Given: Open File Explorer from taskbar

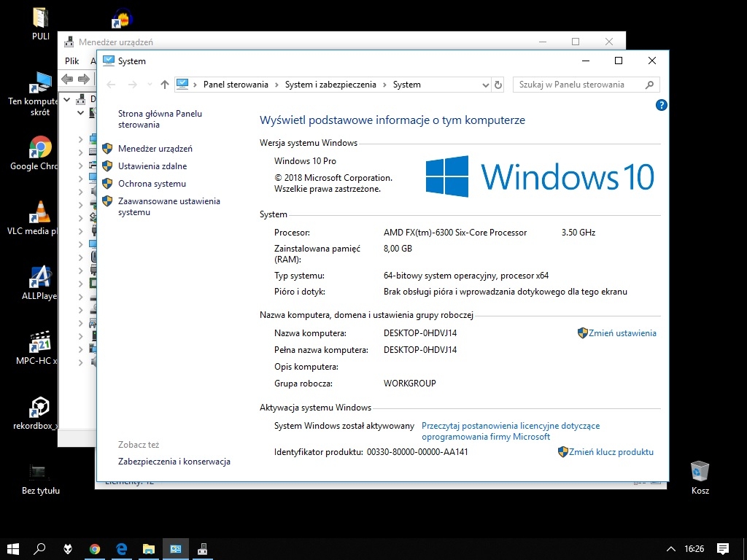Looking at the screenshot, I should pyautogui.click(x=149, y=549).
